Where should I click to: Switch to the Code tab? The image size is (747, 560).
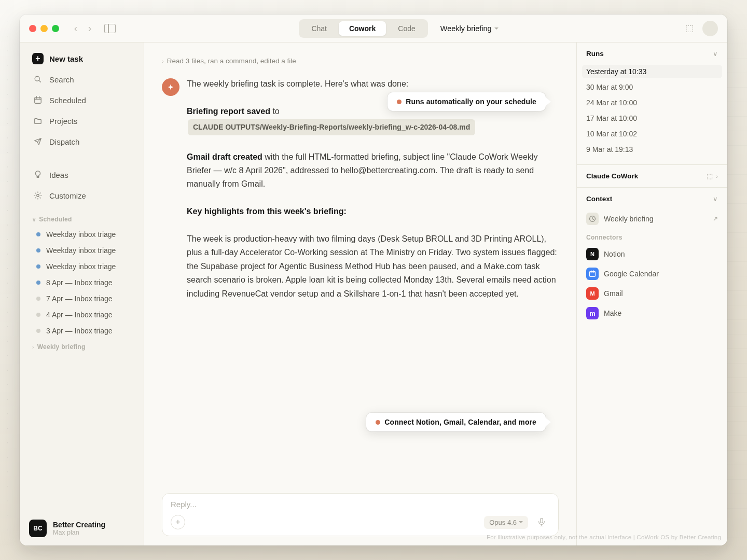pyautogui.click(x=407, y=29)
